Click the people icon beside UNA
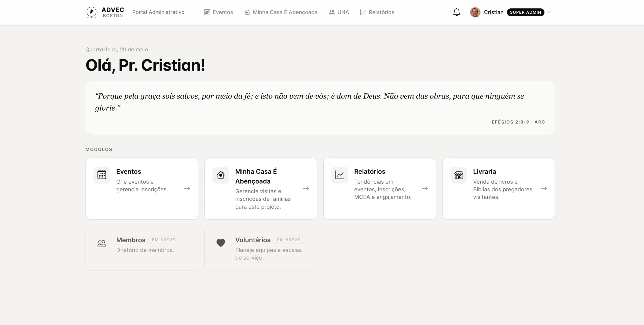 pos(332,12)
